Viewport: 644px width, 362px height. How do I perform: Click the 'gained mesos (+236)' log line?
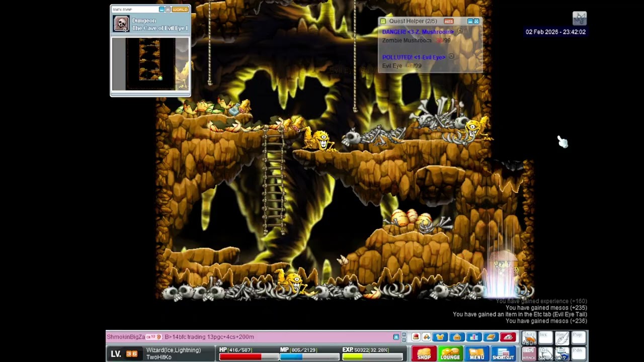[546, 321]
